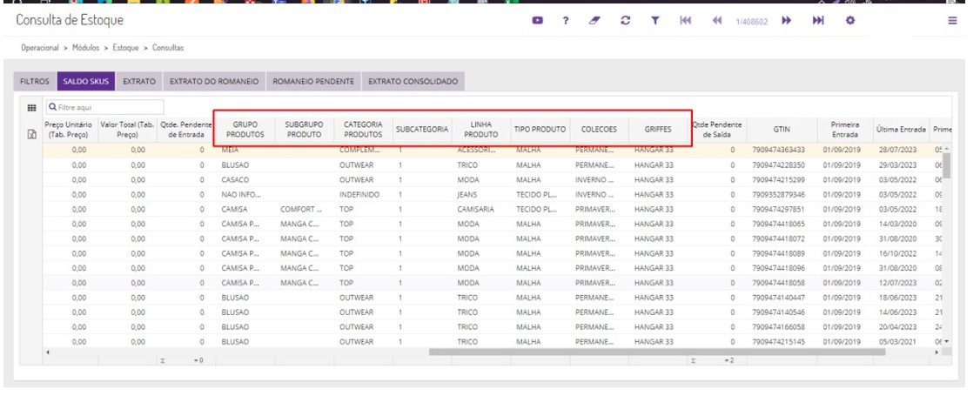Sort by SUBGRUPO PRODUTO column header
The width and height of the screenshot is (980, 396).
(x=304, y=130)
